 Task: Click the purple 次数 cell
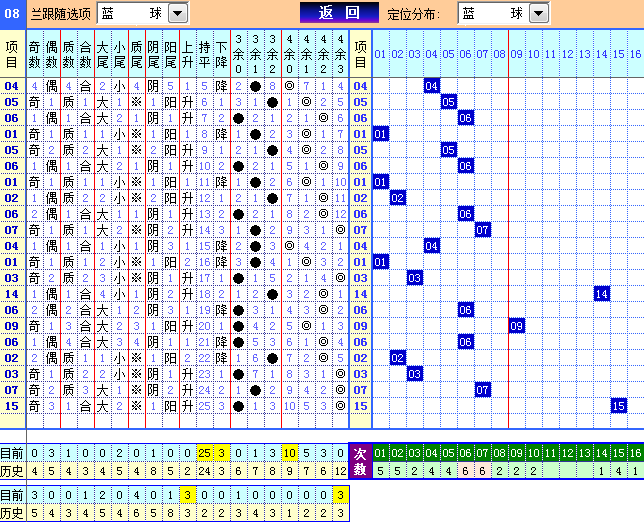point(360,461)
